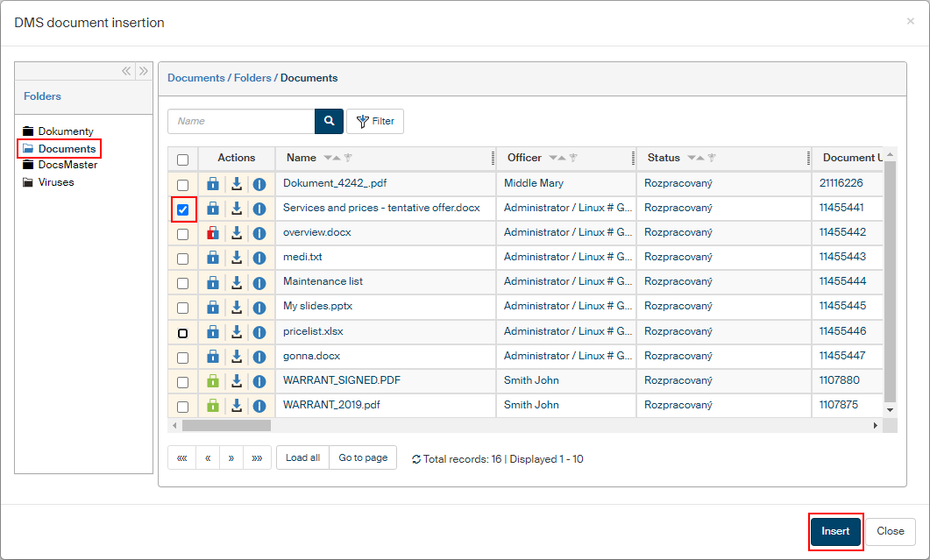
Task: Select the DocsMaster folder
Action: [x=67, y=165]
